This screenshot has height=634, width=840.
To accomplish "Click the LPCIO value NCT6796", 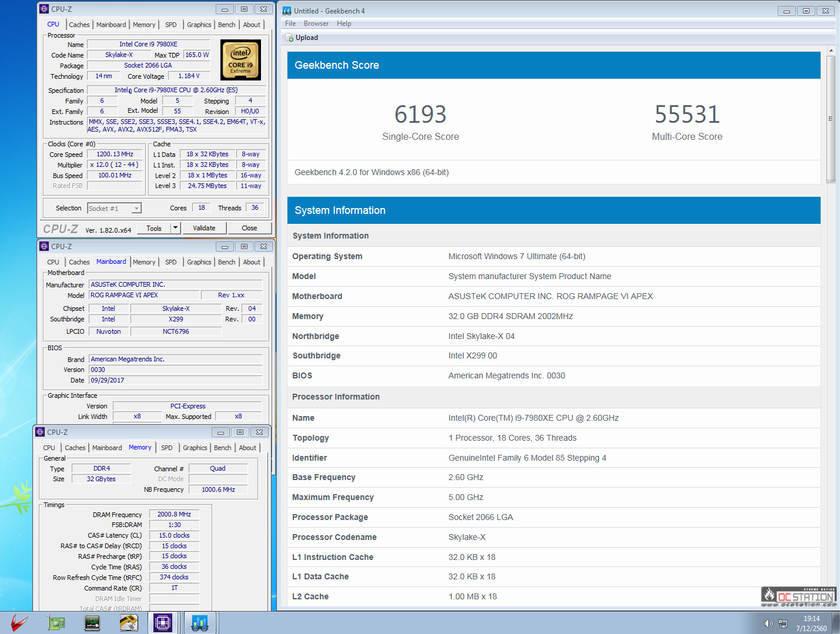I will click(x=176, y=331).
